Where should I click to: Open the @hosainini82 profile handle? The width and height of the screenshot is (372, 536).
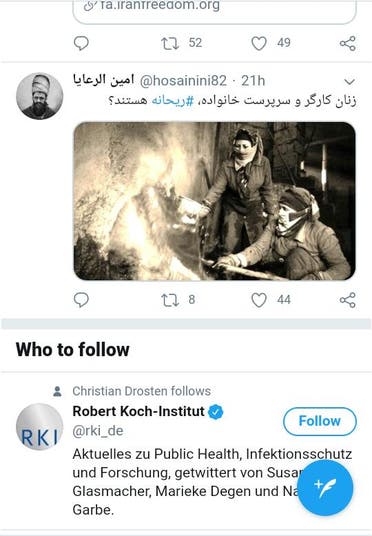[184, 81]
